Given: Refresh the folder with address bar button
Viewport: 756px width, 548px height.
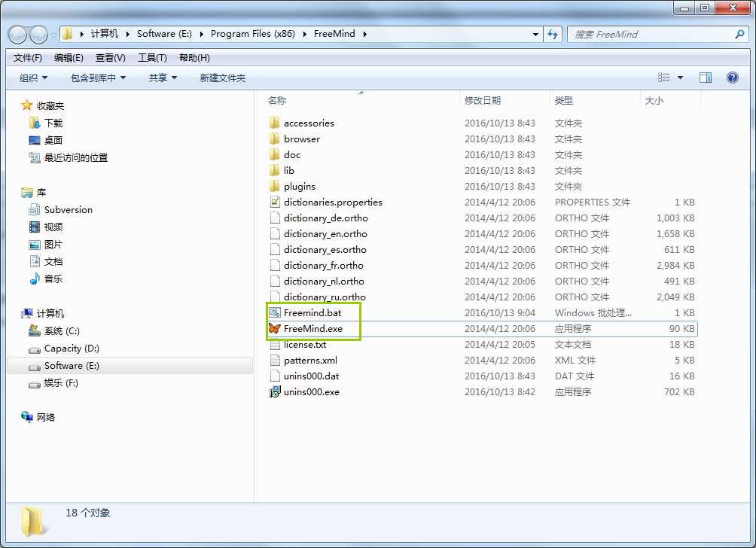Looking at the screenshot, I should coord(553,34).
